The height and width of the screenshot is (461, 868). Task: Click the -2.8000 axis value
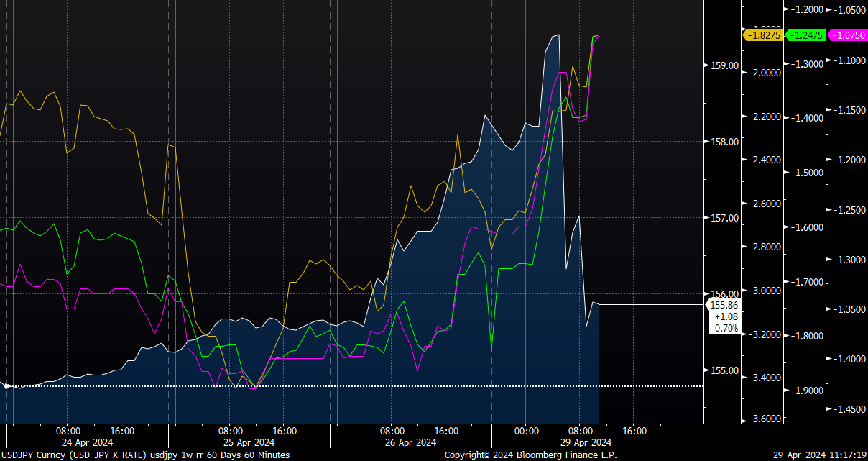[764, 247]
